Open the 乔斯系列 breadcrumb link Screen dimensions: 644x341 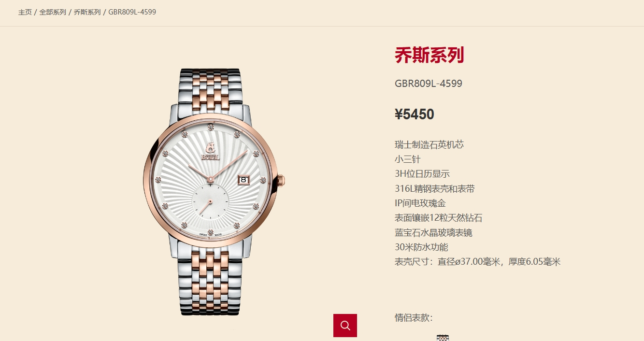pos(87,12)
